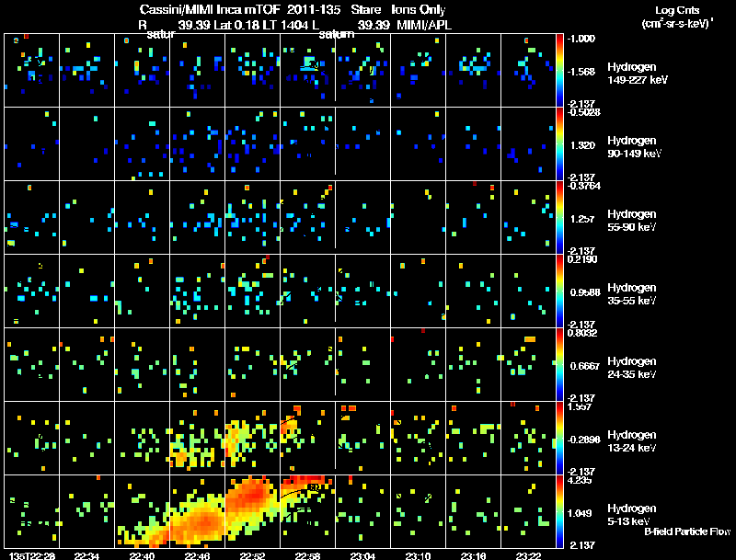Select the '22:58' time label
736x560 pixels.
coord(307,555)
